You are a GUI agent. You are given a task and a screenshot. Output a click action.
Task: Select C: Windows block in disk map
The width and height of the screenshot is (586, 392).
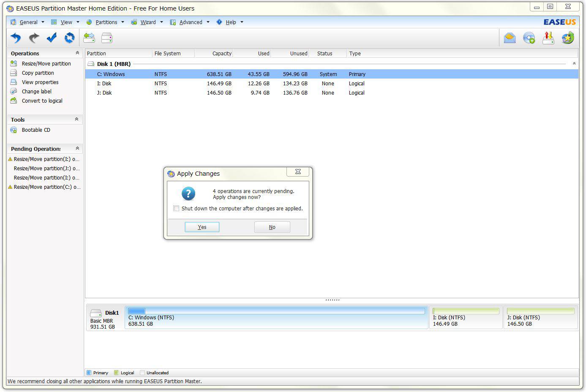click(276, 318)
